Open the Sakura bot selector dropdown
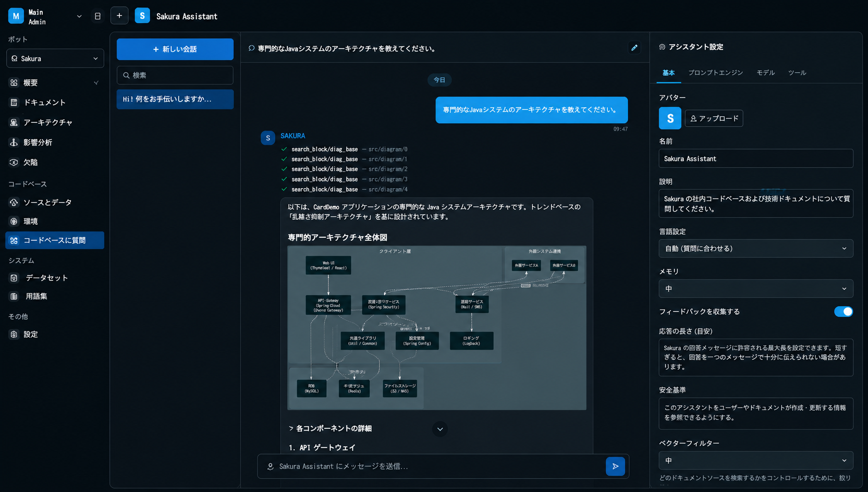This screenshot has height=492, width=868. [55, 58]
